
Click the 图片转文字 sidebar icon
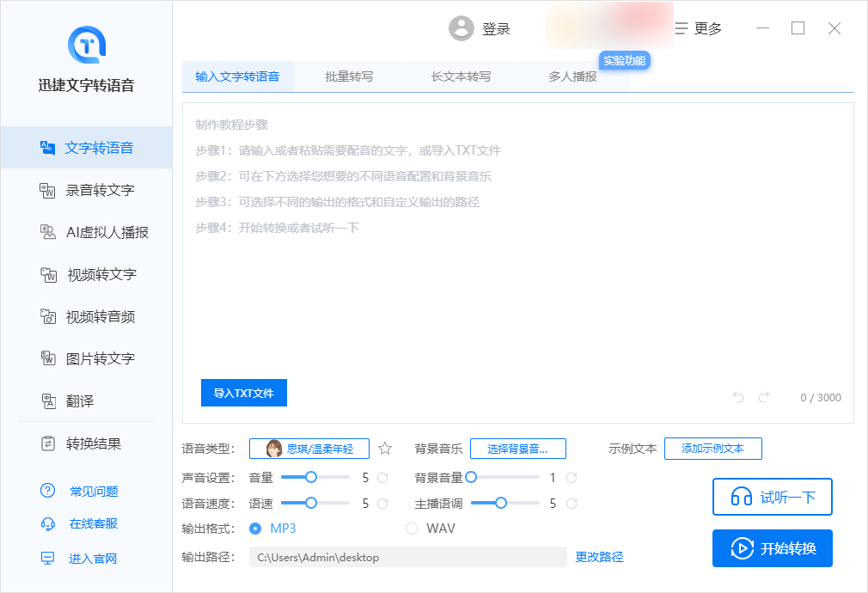[x=48, y=358]
